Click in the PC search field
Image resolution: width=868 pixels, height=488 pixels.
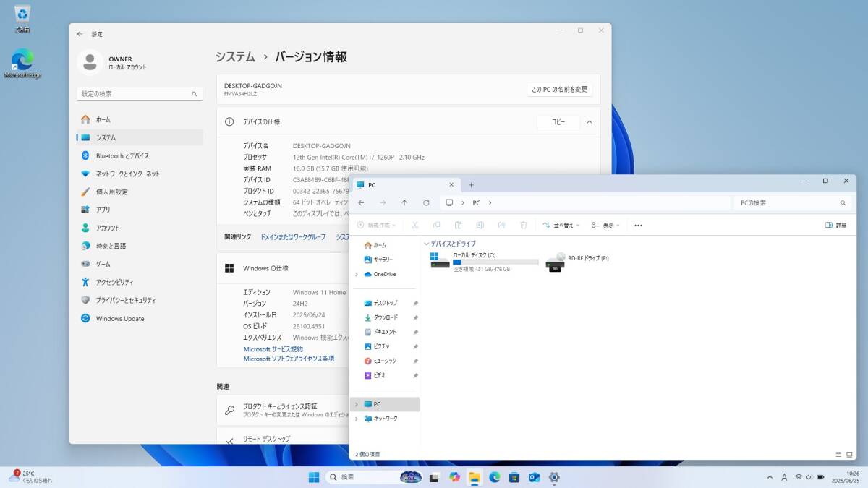pos(792,203)
